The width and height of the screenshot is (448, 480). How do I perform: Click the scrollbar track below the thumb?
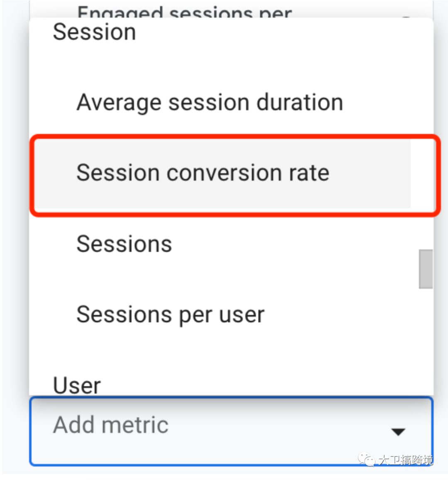click(426, 340)
